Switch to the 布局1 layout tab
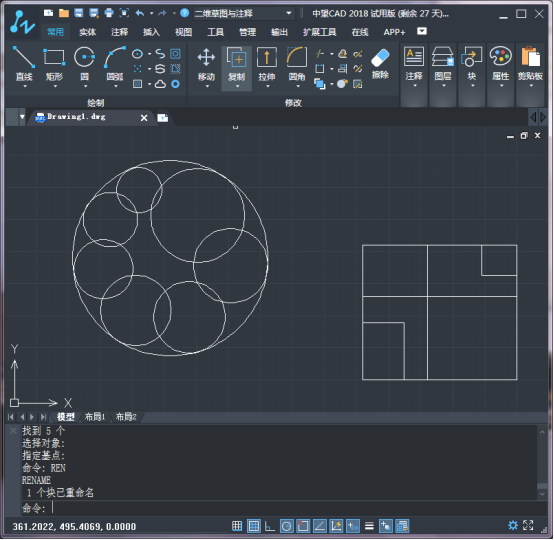Viewport: 554px width, 540px height. coord(95,417)
